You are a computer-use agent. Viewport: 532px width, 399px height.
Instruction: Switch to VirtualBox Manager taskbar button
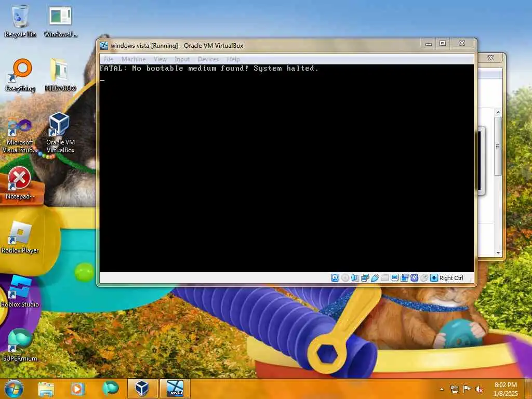tap(142, 389)
